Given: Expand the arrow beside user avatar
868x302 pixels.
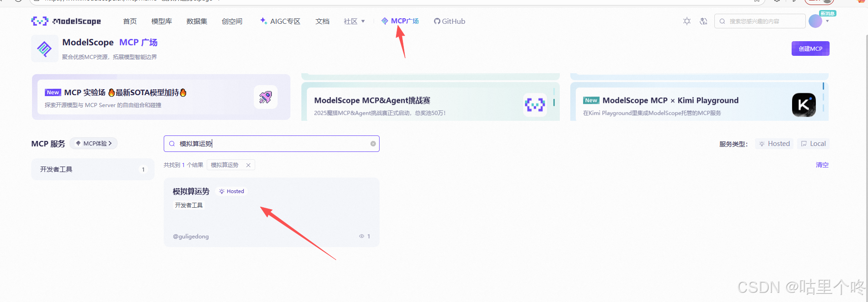Looking at the screenshot, I should point(827,21).
